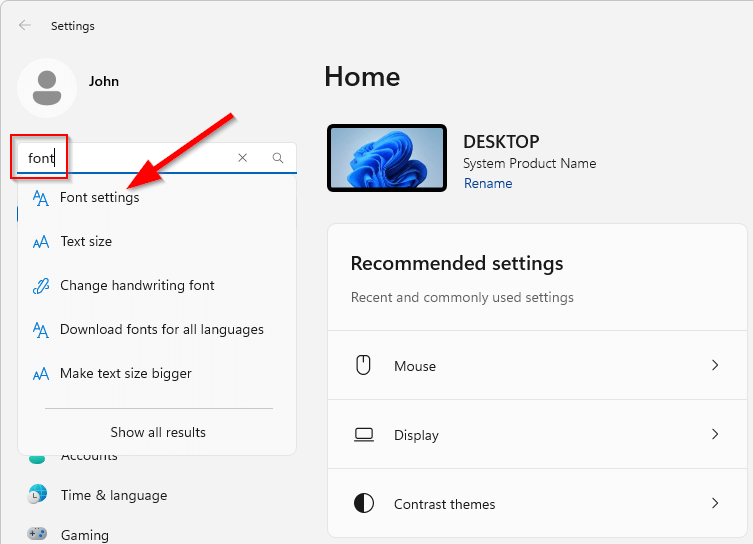Click the Contrast themes half-circle icon

(x=364, y=503)
